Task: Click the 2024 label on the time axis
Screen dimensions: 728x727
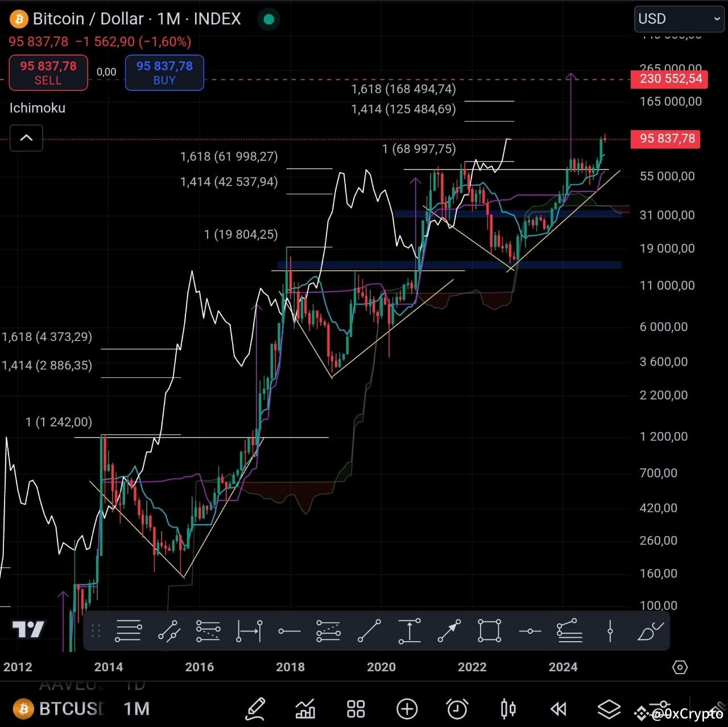Action: 563,667
